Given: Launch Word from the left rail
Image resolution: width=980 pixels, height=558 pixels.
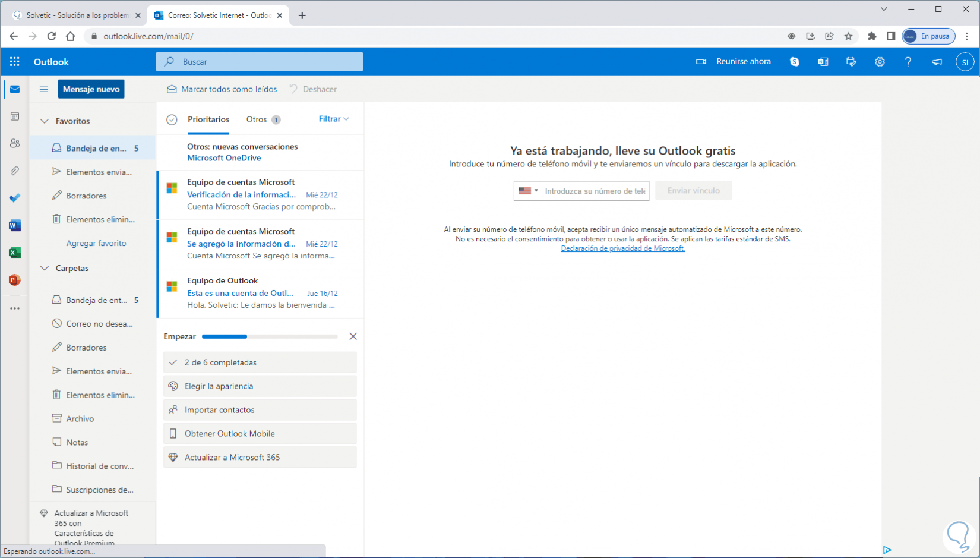Looking at the screenshot, I should click(15, 225).
